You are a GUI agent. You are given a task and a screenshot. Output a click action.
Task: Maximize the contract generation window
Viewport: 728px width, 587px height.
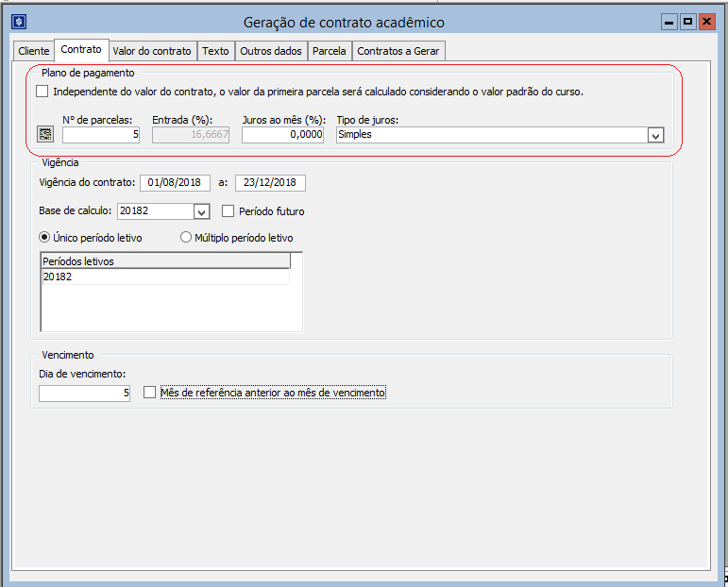pos(686,21)
